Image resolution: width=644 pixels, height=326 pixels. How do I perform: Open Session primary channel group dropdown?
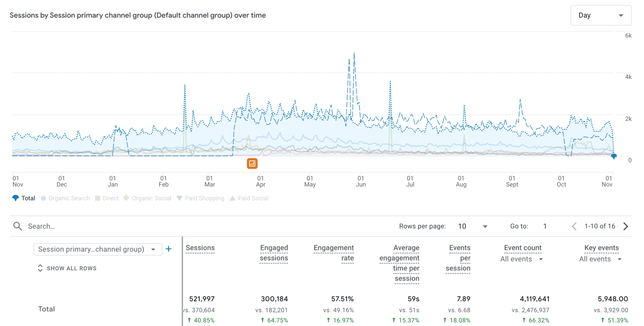click(x=97, y=249)
